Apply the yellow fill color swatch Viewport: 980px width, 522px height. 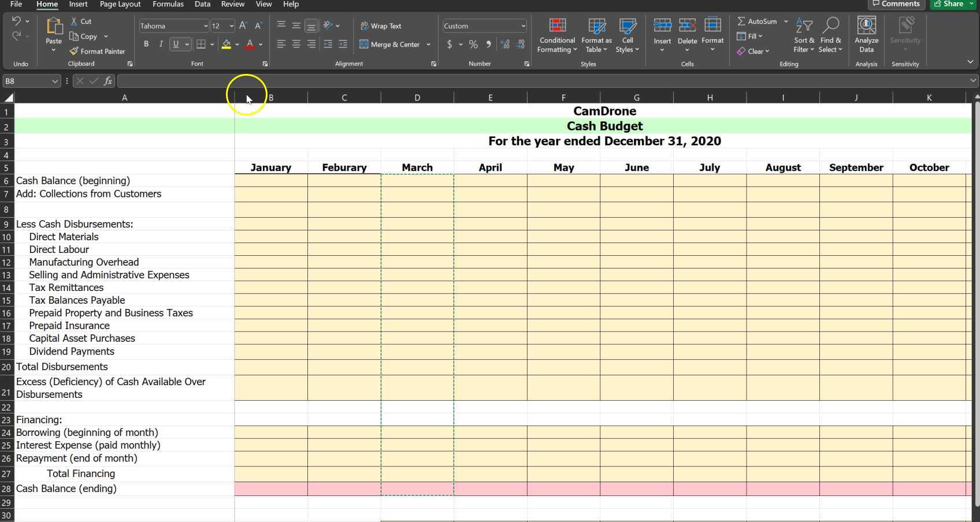[x=226, y=44]
